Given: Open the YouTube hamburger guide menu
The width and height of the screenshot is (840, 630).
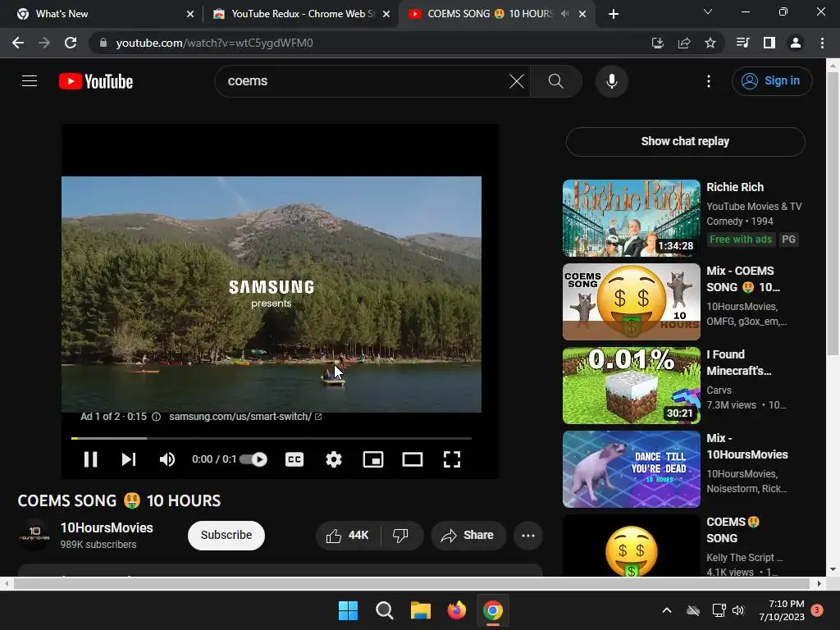Looking at the screenshot, I should coord(30,81).
